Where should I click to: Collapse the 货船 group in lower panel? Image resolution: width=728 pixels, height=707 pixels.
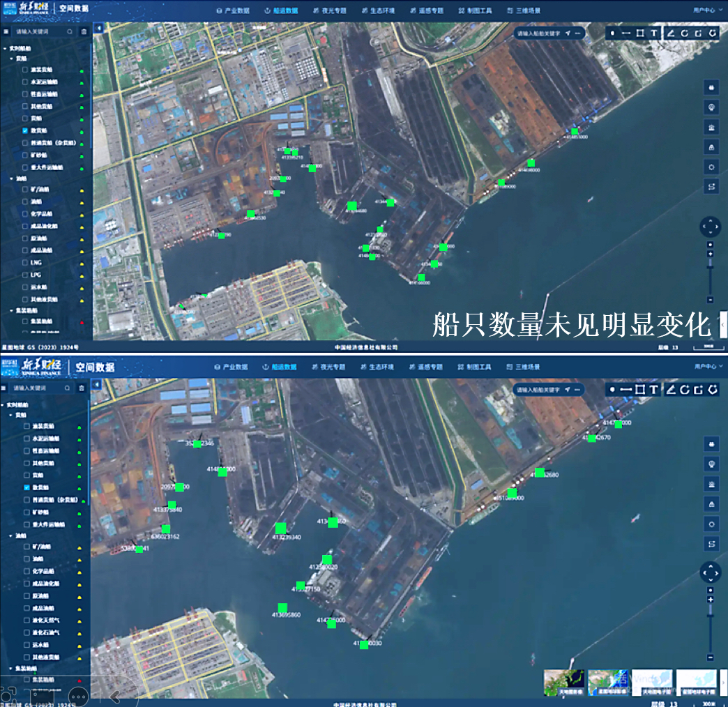click(12, 414)
